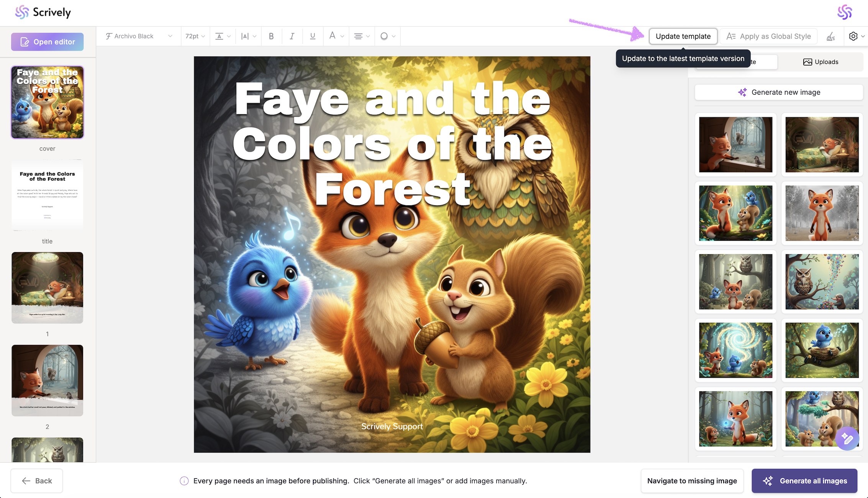Click Navigate to missing image

click(x=692, y=481)
